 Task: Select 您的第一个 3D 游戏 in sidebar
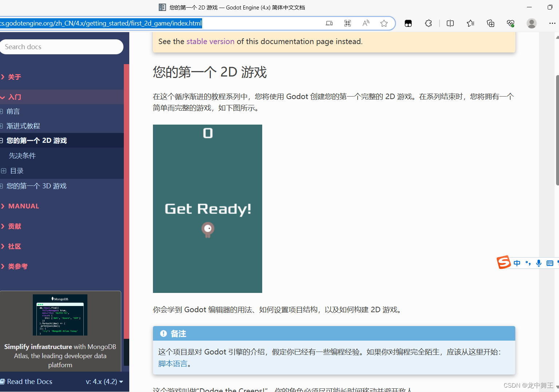click(36, 186)
